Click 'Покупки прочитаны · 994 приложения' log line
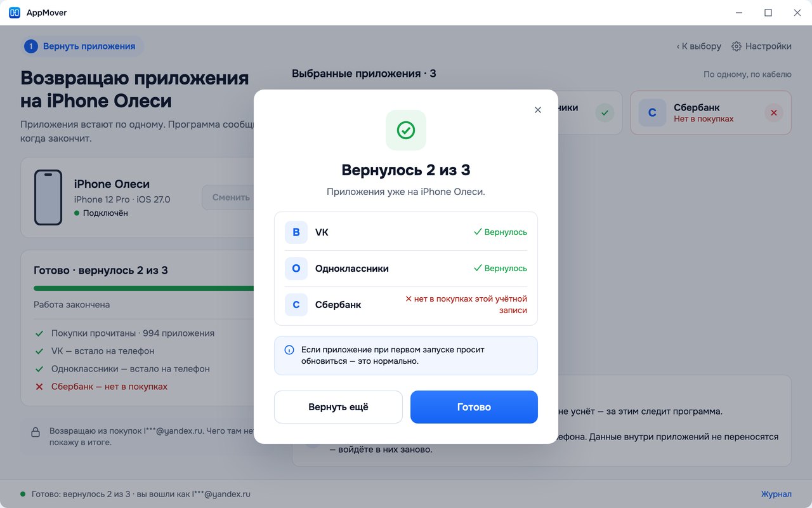The width and height of the screenshot is (812, 508). pos(133,333)
